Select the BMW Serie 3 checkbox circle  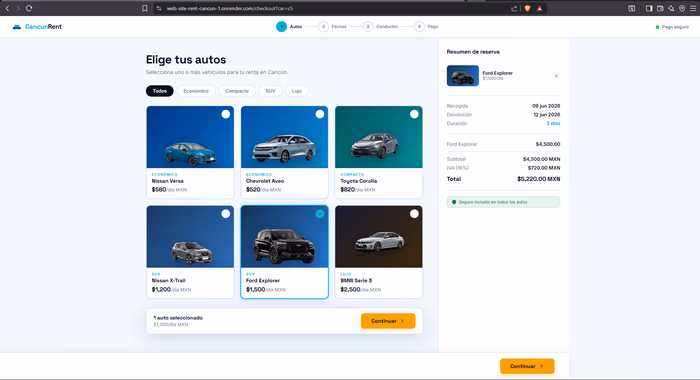click(414, 213)
